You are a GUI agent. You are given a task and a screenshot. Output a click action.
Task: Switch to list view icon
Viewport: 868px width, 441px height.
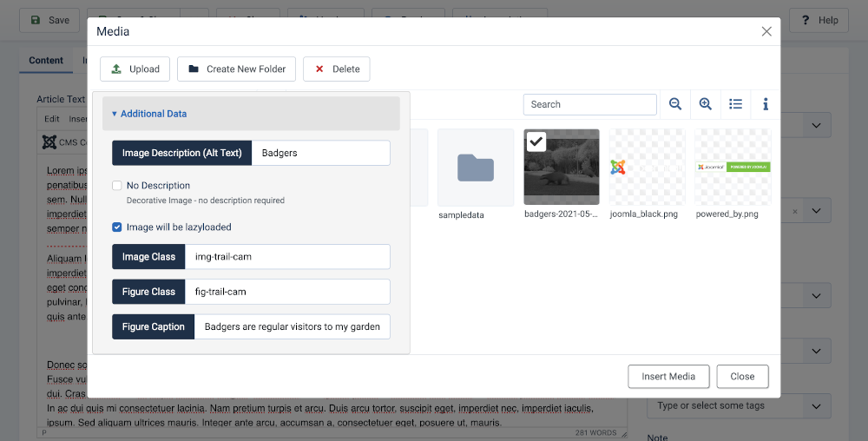click(735, 104)
